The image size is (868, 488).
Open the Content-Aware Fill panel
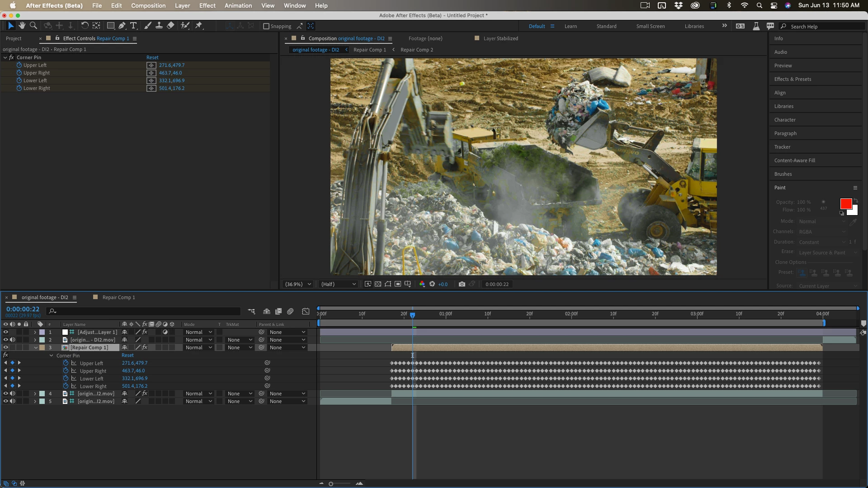coord(794,160)
